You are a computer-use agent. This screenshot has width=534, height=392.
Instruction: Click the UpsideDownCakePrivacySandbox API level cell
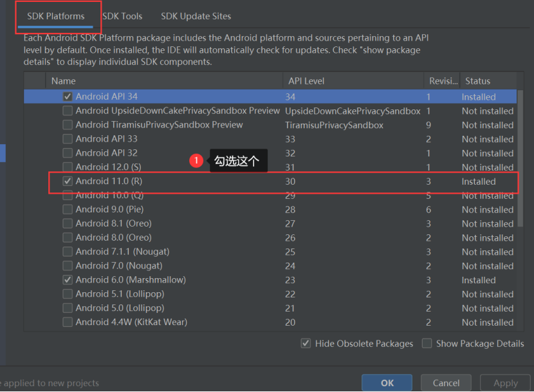click(x=353, y=111)
